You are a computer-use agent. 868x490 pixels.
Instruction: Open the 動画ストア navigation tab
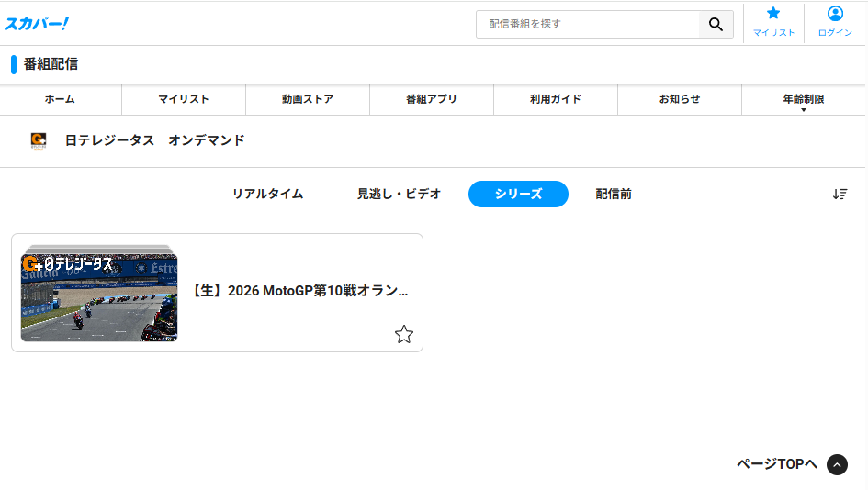pyautogui.click(x=308, y=99)
